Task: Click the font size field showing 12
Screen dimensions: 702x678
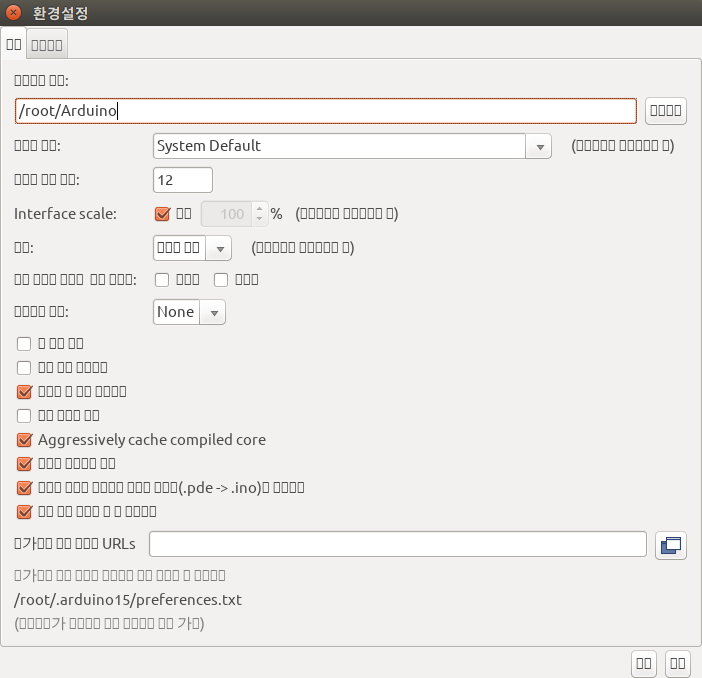Action: (x=183, y=180)
